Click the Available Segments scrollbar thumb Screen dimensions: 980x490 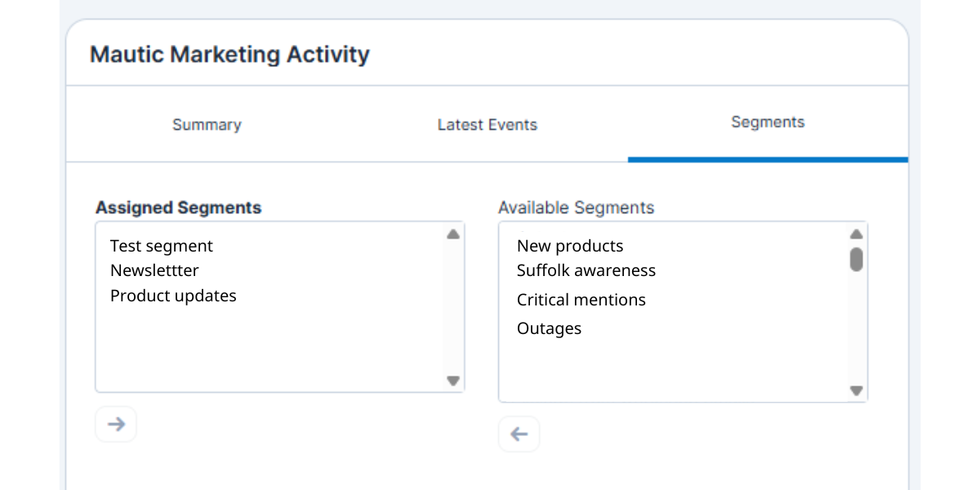856,259
